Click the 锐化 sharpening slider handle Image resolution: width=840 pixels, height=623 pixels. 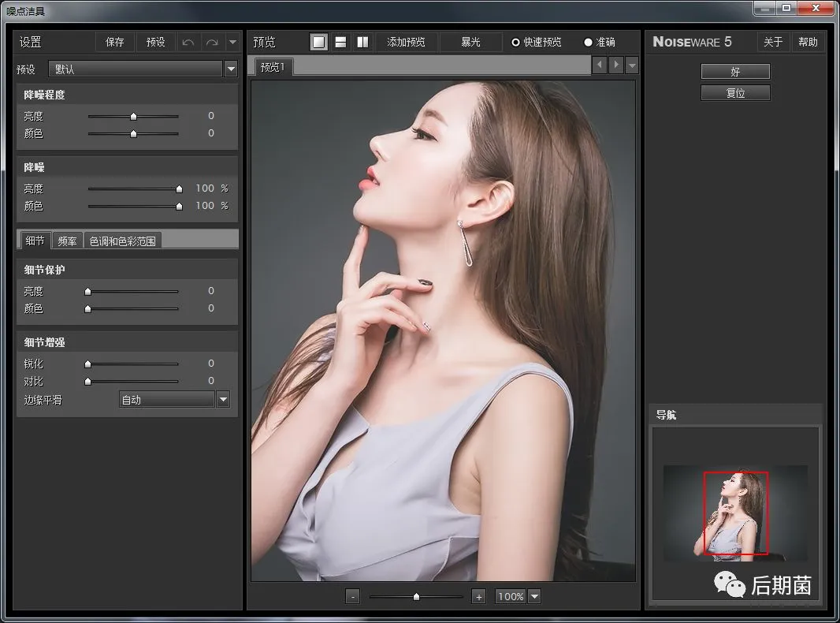[x=87, y=364]
